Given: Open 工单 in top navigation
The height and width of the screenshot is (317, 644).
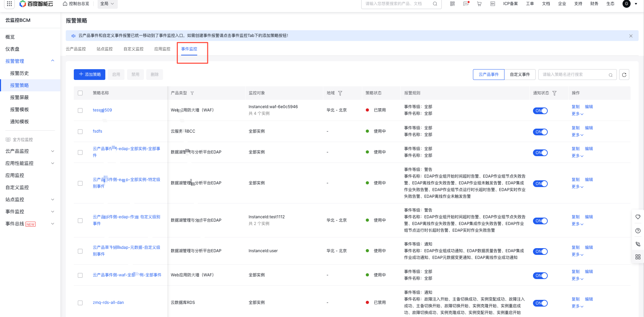Looking at the screenshot, I should click(x=530, y=4).
